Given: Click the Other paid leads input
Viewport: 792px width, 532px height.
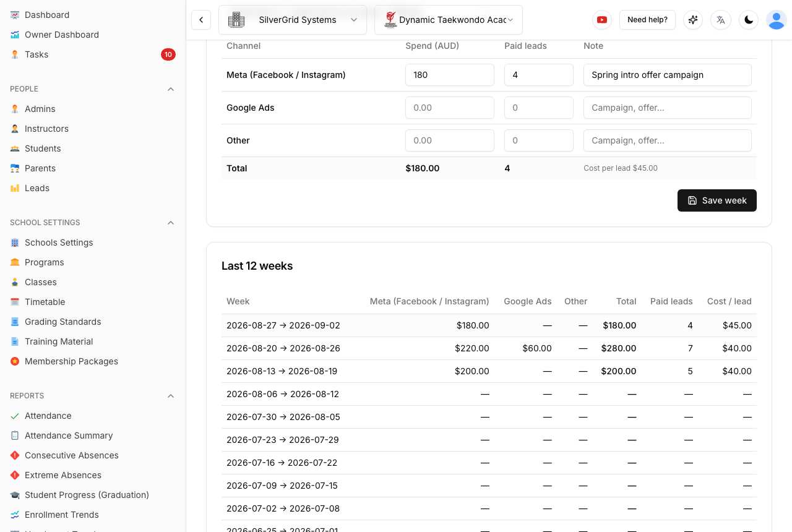Looking at the screenshot, I should point(539,140).
